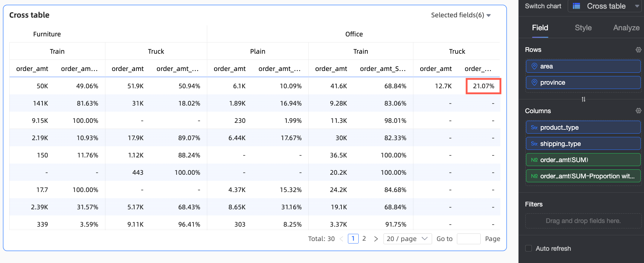Screen dimensions: 644x263
Task: Click the number icon on order_amt(SUM)
Action: coord(534,160)
